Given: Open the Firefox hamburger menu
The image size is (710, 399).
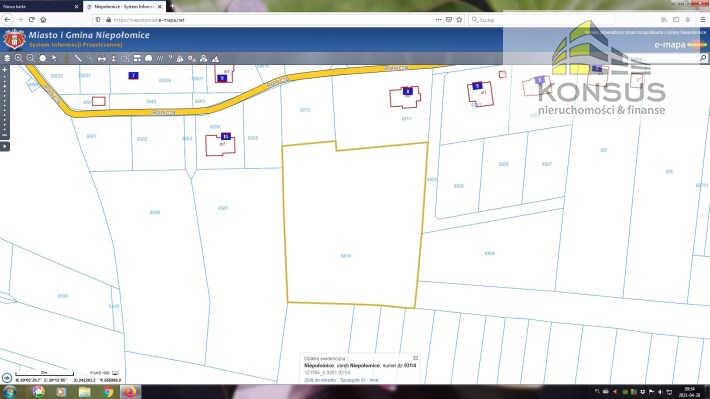Looking at the screenshot, I should 702,19.
